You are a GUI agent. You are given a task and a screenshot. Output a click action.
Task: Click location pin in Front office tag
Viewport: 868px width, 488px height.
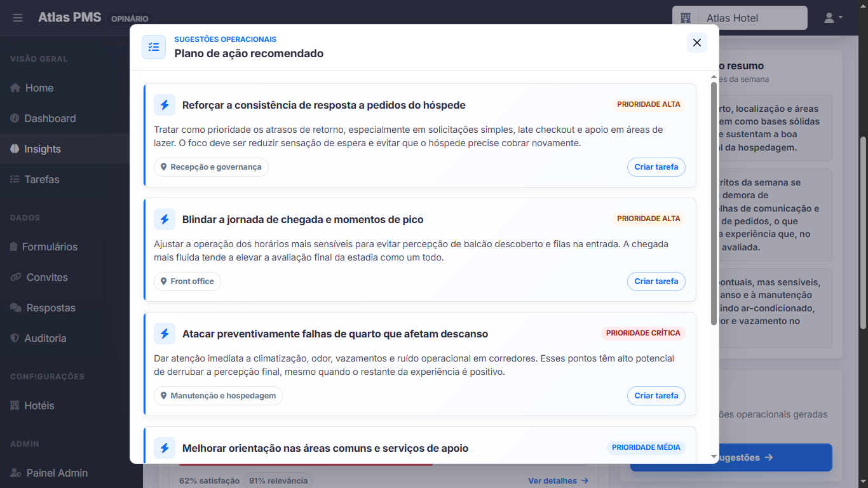click(164, 281)
